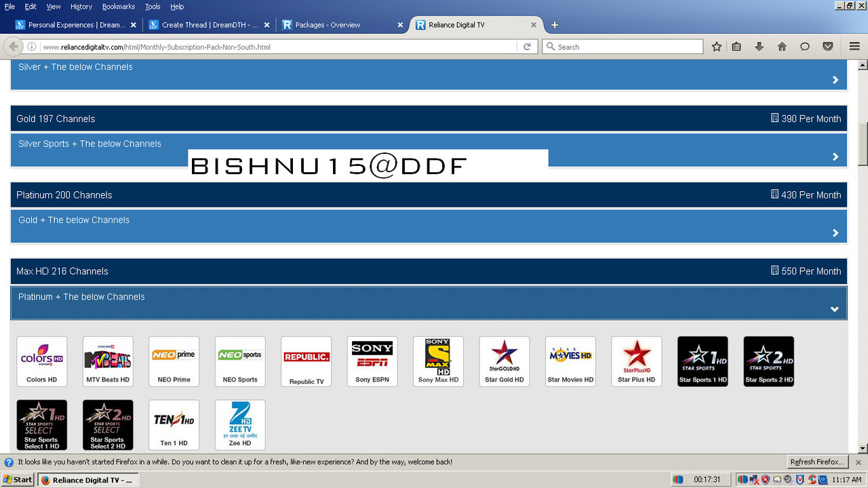Open the NEO Prime channel tile

click(174, 361)
